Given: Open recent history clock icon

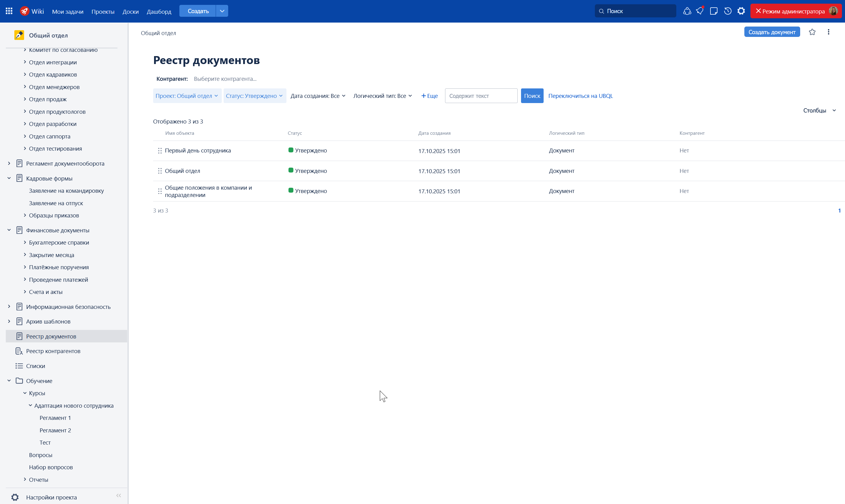Looking at the screenshot, I should pos(728,11).
